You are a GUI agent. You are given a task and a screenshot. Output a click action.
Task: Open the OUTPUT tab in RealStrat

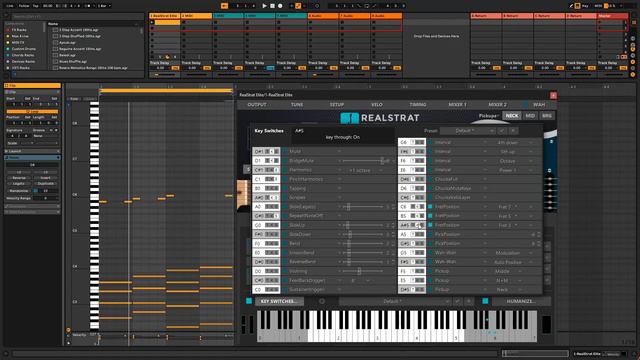click(x=257, y=105)
